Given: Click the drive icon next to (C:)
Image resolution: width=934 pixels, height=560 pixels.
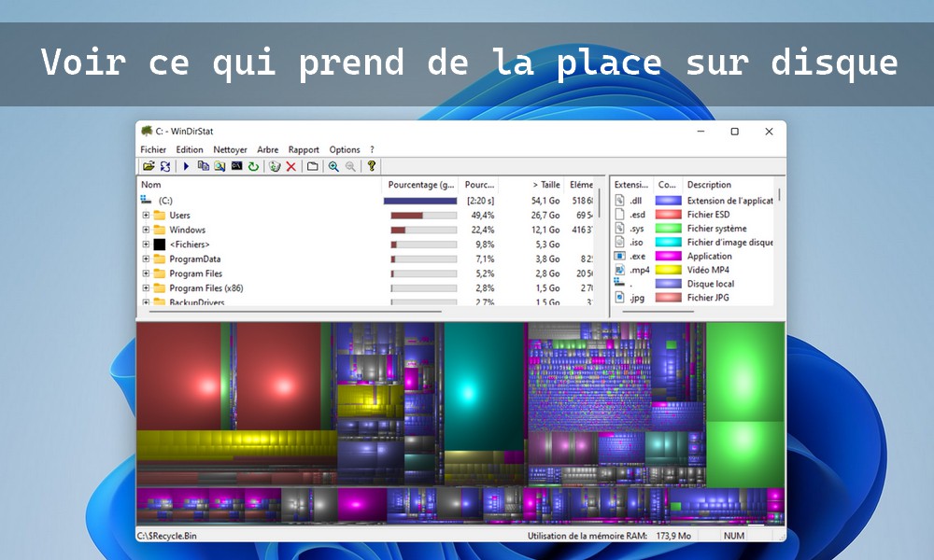Looking at the screenshot, I should [146, 200].
